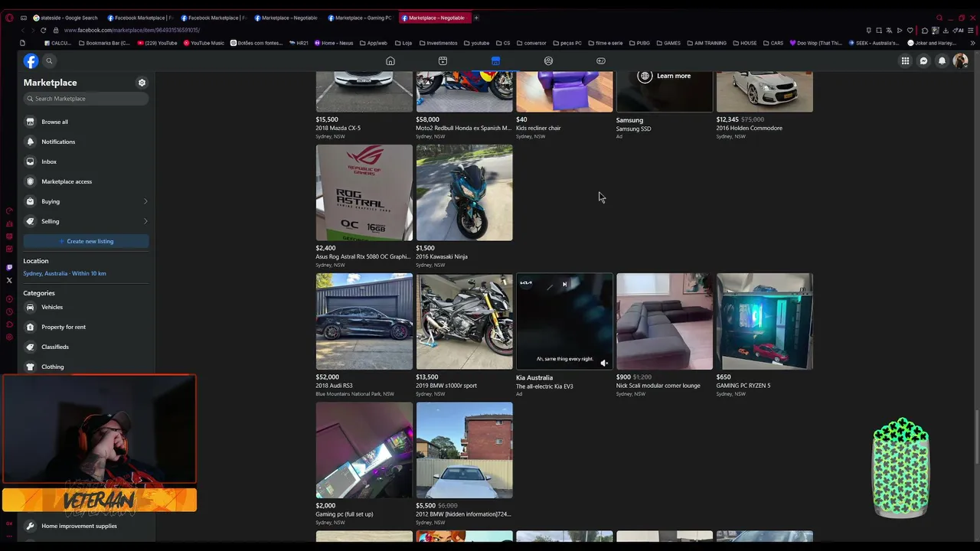
Task: Show more bookmarks overflow chevron
Action: coord(972,43)
